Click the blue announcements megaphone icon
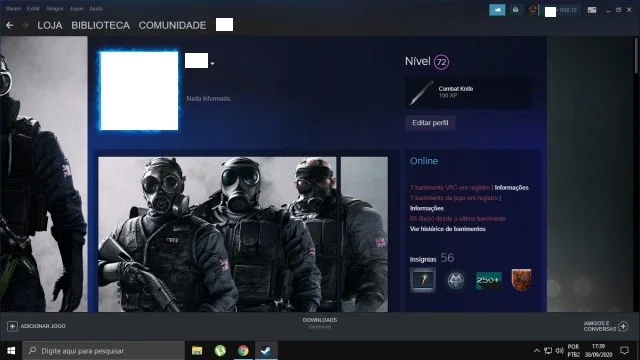The width and height of the screenshot is (640, 360). [x=497, y=10]
